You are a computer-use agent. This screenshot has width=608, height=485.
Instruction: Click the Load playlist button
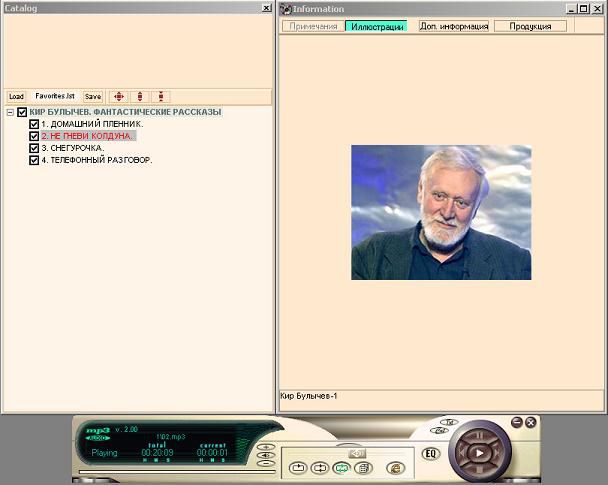pyautogui.click(x=16, y=97)
